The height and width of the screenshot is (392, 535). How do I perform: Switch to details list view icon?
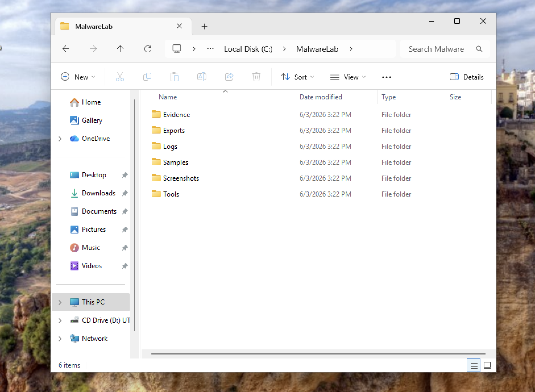pos(474,365)
